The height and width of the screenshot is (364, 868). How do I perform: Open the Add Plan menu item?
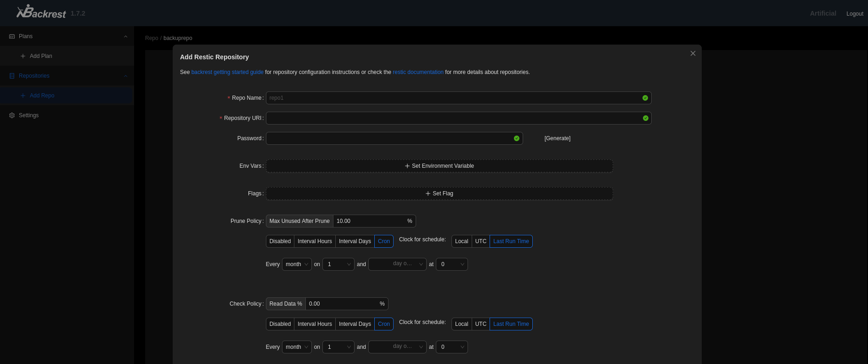(x=41, y=56)
